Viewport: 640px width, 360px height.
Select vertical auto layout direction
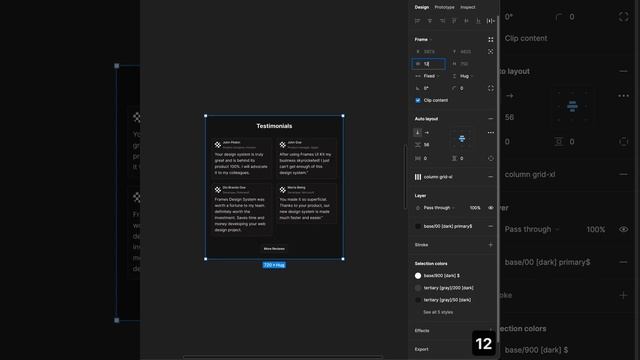point(417,132)
